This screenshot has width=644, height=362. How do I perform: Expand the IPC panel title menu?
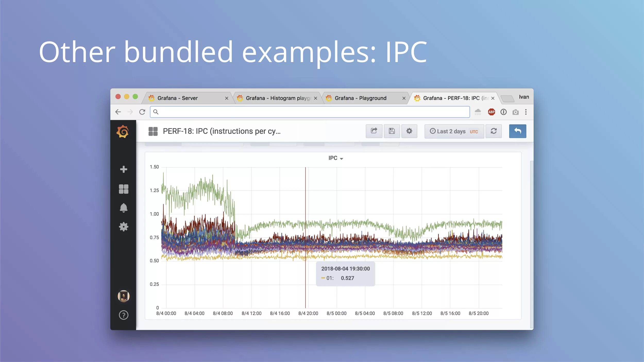335,158
